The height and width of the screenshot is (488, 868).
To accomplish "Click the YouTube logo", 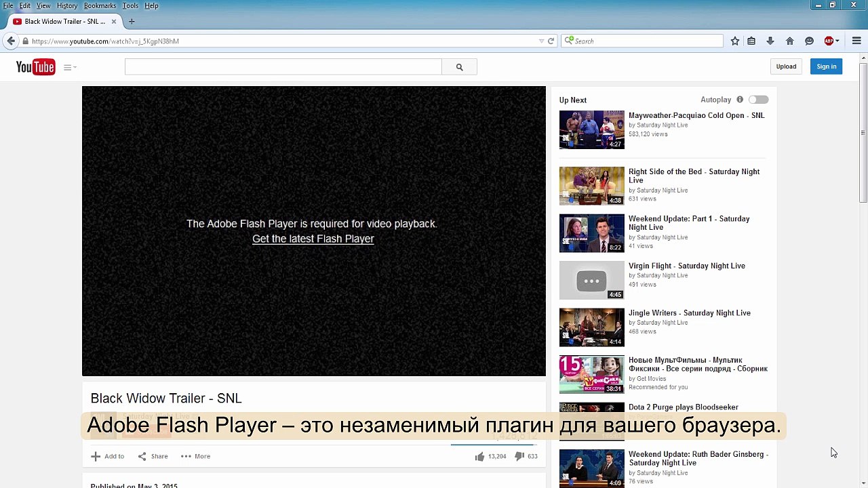I will [x=36, y=66].
